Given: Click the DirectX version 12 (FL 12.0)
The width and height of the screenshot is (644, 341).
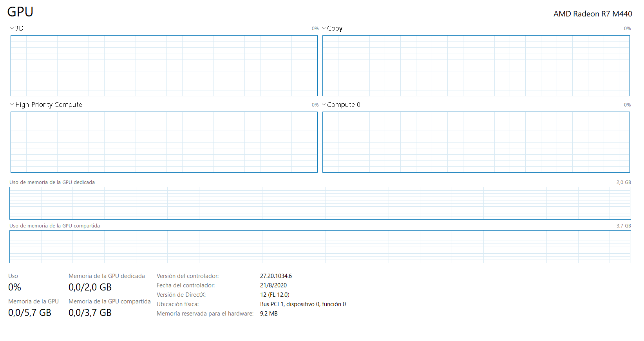Looking at the screenshot, I should click(x=275, y=295).
